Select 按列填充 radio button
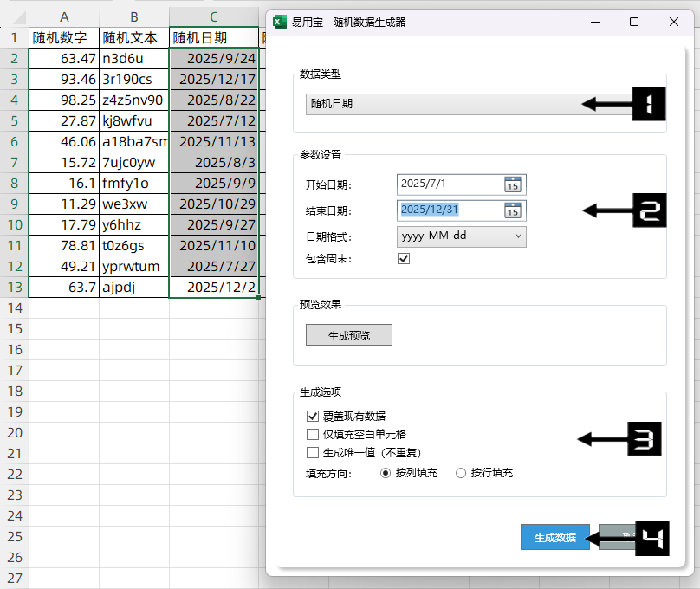This screenshot has width=700, height=589. (386, 473)
